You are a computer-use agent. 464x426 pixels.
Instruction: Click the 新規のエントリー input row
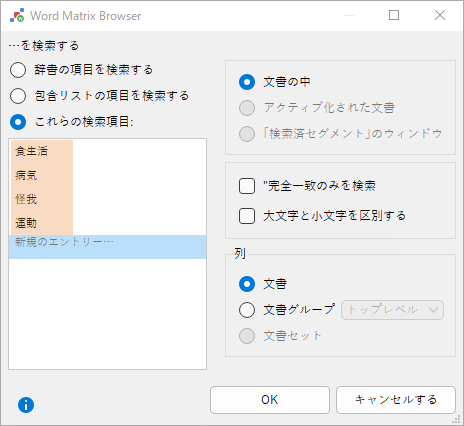[x=107, y=247]
